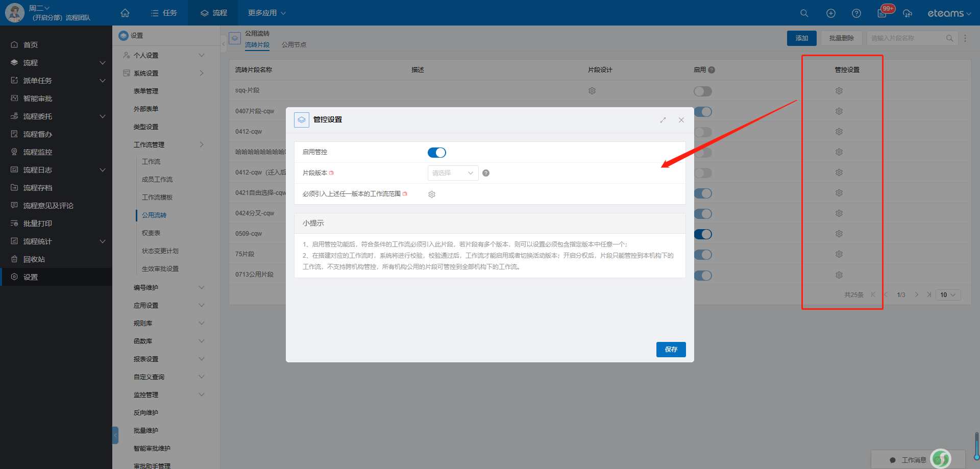The width and height of the screenshot is (980, 469).
Task: Expand 应用设置 section
Action: 202,305
